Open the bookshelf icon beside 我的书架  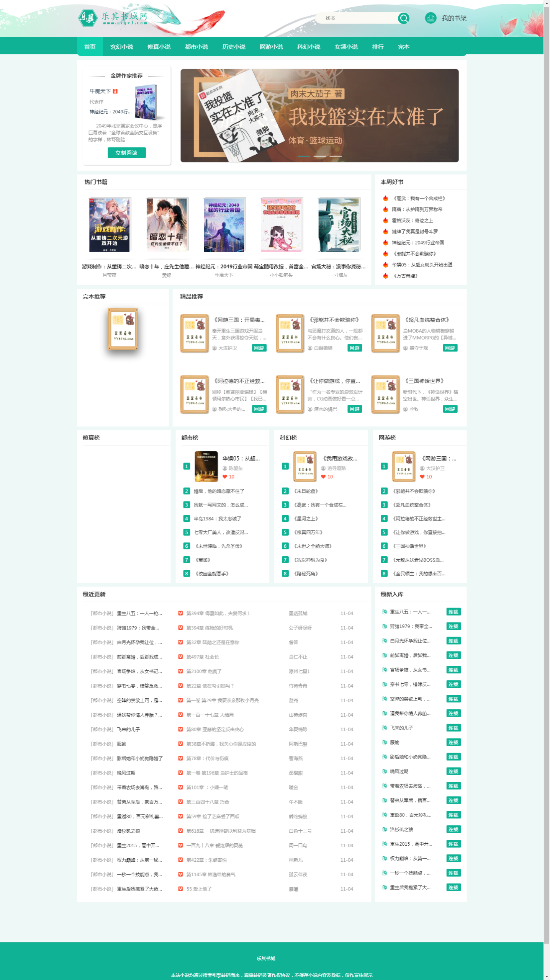click(431, 18)
